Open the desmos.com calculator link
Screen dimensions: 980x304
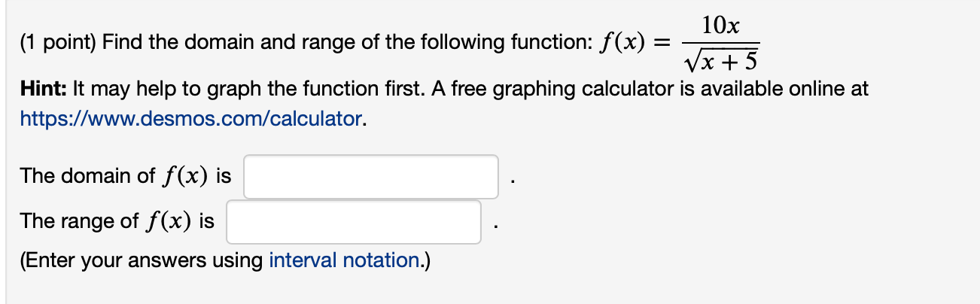[x=192, y=119]
